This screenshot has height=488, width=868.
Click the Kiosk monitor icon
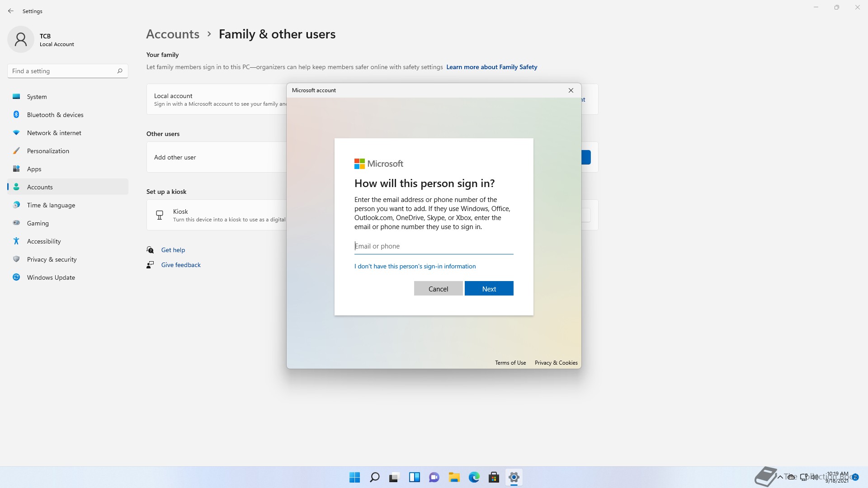(x=160, y=215)
